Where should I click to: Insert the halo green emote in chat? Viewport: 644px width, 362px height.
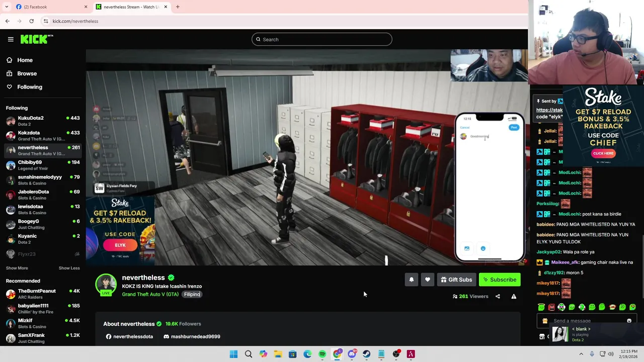541,307
